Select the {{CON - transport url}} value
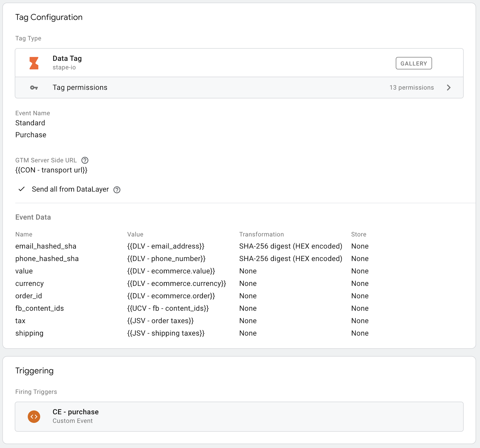480x448 pixels. click(x=51, y=170)
